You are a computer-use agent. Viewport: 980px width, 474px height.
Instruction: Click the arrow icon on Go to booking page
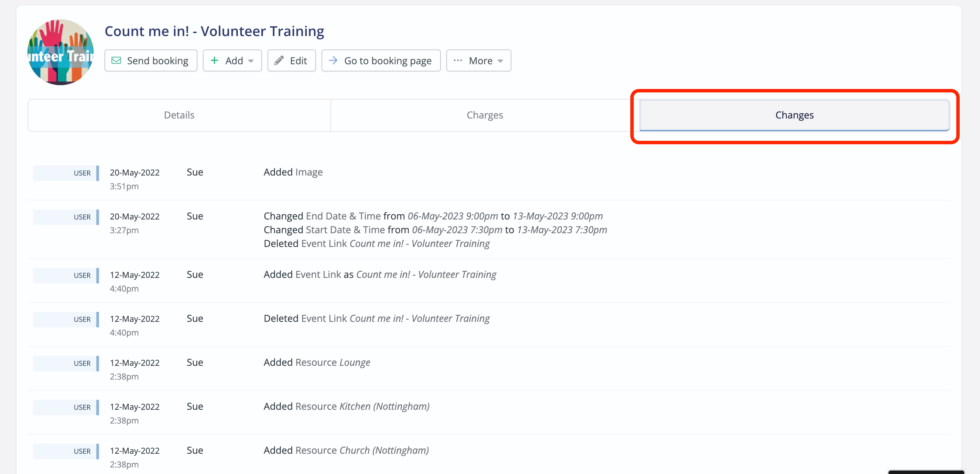334,60
